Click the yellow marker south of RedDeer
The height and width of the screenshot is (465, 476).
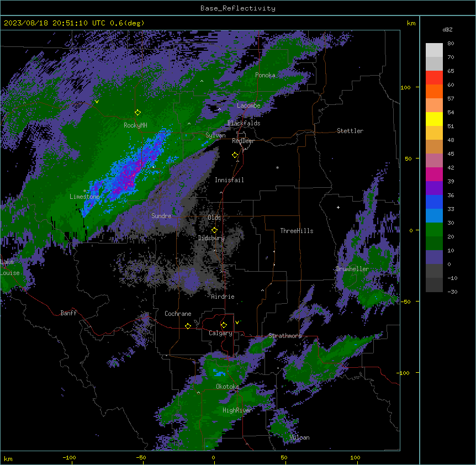point(235,155)
